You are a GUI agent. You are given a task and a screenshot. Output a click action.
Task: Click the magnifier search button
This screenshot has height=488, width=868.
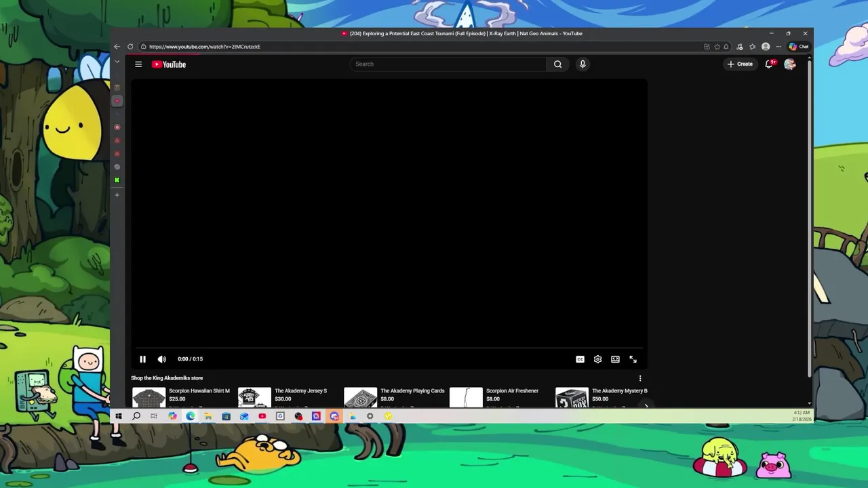tap(557, 64)
